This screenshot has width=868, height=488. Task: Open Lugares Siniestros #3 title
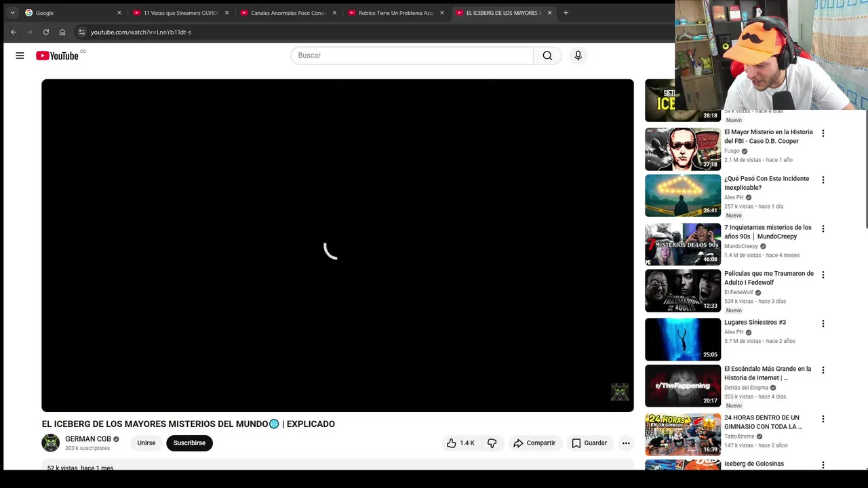755,323
